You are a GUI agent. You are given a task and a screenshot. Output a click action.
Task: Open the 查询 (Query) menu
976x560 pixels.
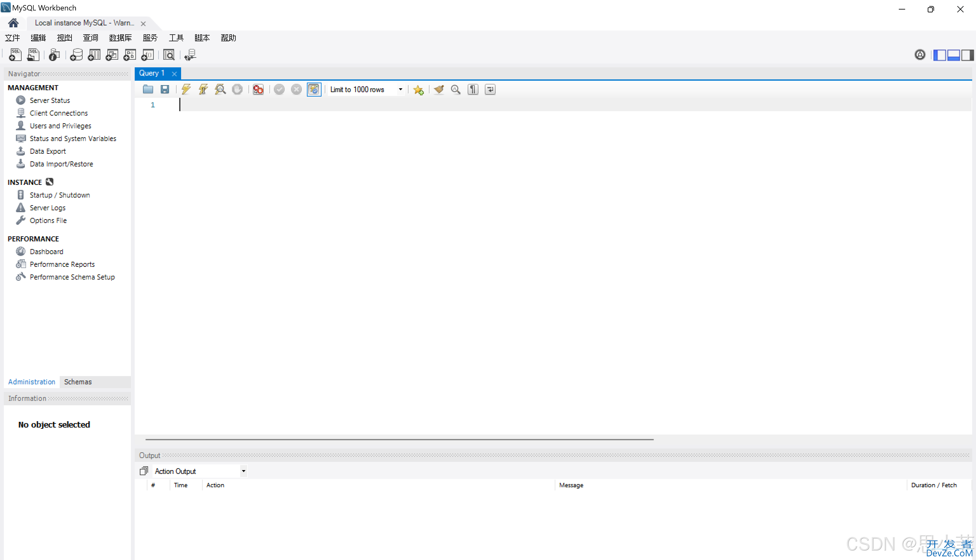[x=91, y=38]
